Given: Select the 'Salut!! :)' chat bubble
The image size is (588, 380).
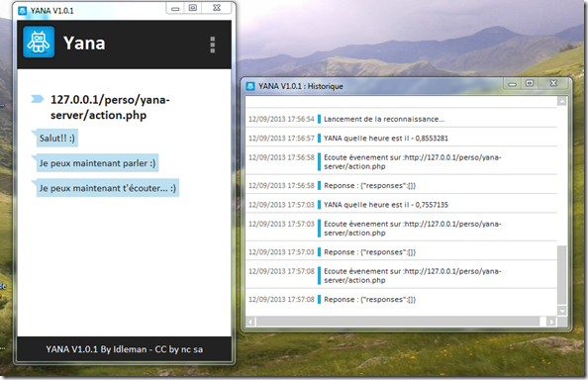Looking at the screenshot, I should pyautogui.click(x=57, y=139).
